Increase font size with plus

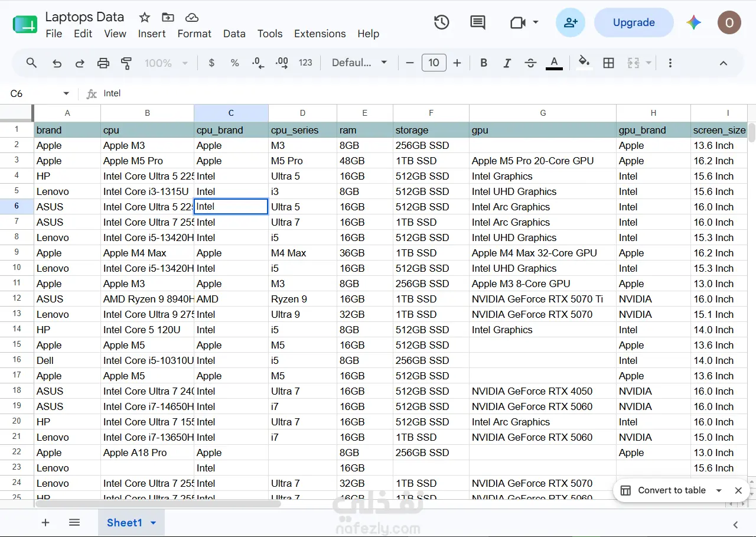click(x=457, y=63)
